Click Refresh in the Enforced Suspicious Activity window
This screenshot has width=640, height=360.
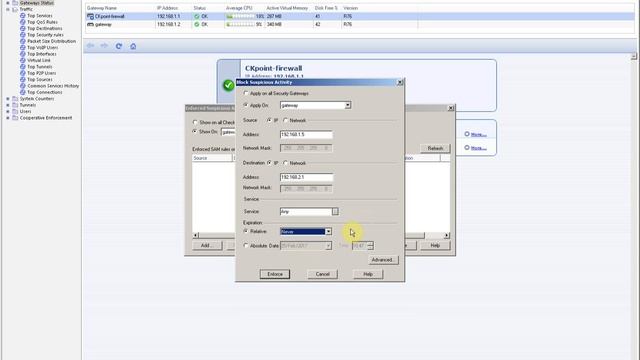(x=435, y=148)
